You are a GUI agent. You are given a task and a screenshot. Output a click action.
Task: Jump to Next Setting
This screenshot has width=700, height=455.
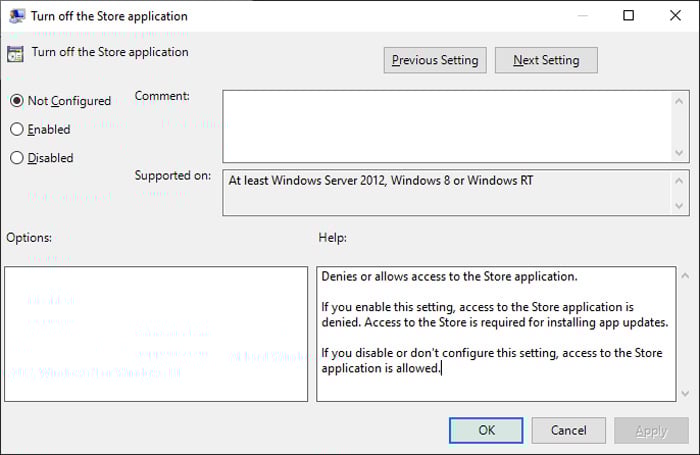[x=546, y=60]
